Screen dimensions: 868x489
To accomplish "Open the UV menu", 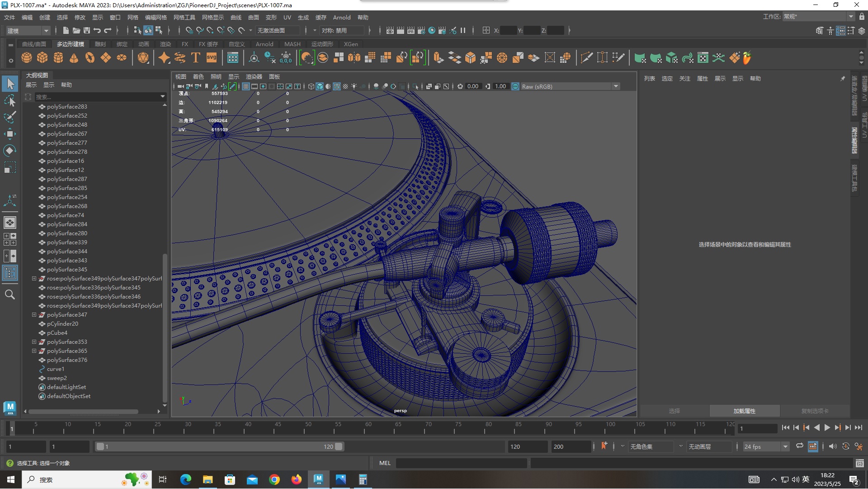I will pos(287,17).
